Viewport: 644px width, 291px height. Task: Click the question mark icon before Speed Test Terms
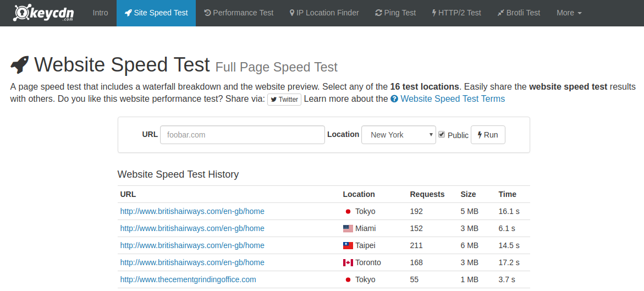(x=394, y=99)
